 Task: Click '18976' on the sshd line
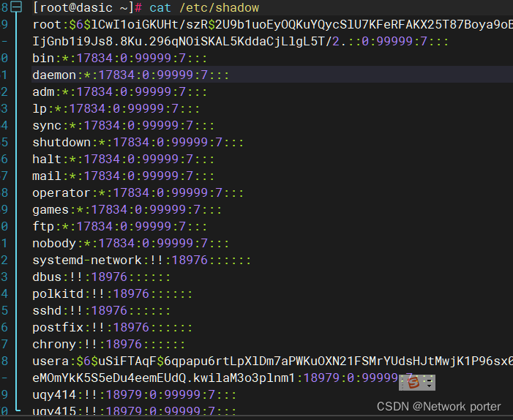[x=109, y=311]
